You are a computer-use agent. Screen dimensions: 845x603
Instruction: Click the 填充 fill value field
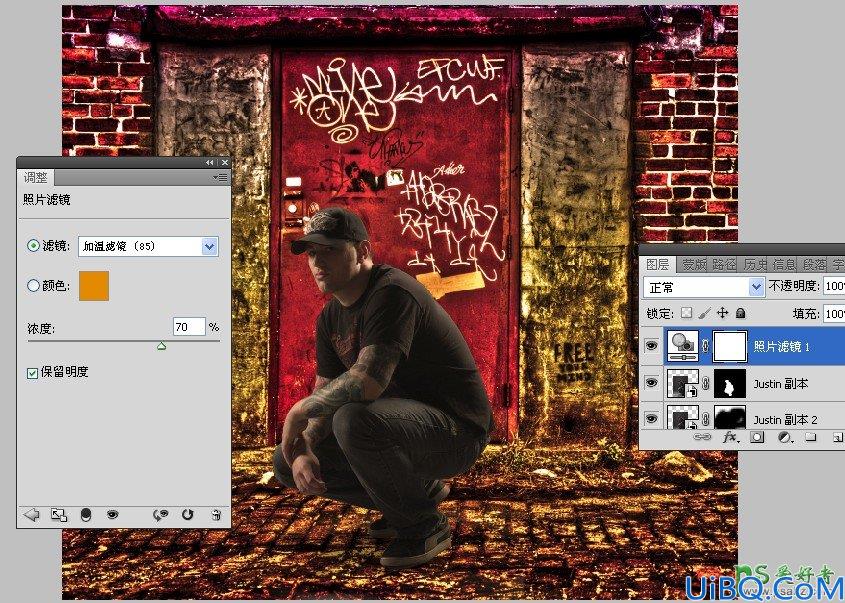834,314
